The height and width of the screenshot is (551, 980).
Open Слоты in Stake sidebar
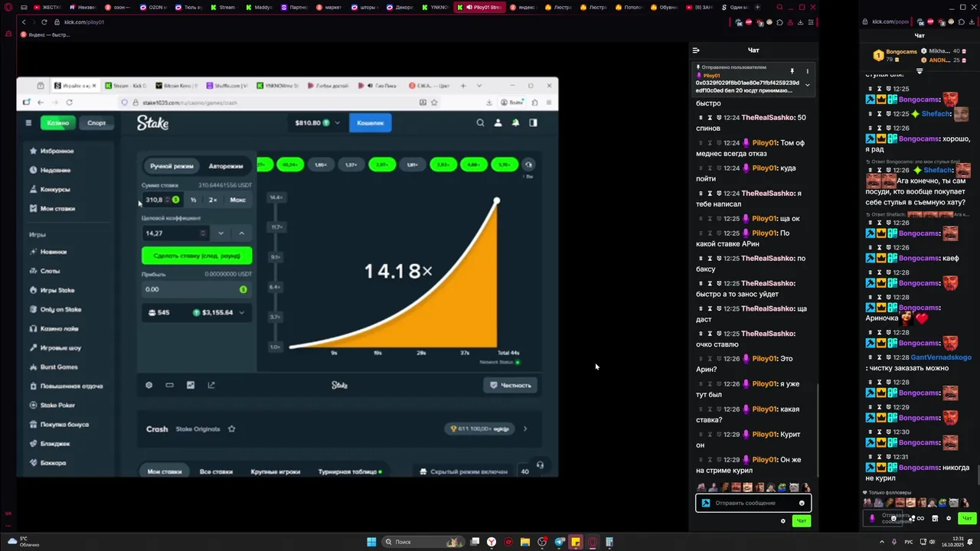50,271
